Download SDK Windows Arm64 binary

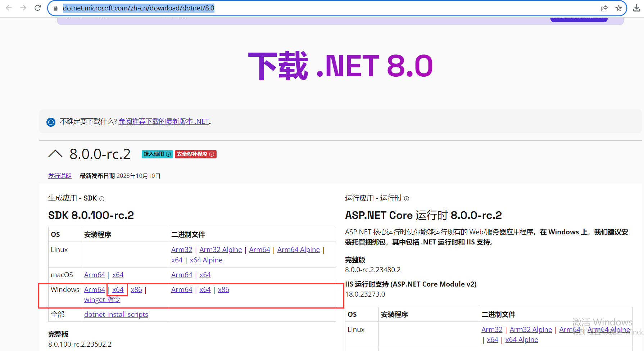tap(182, 289)
